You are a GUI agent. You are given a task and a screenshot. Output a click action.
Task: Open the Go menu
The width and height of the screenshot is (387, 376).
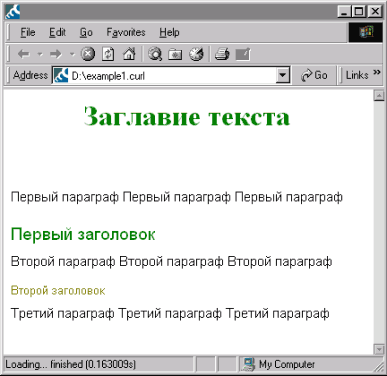(x=86, y=32)
